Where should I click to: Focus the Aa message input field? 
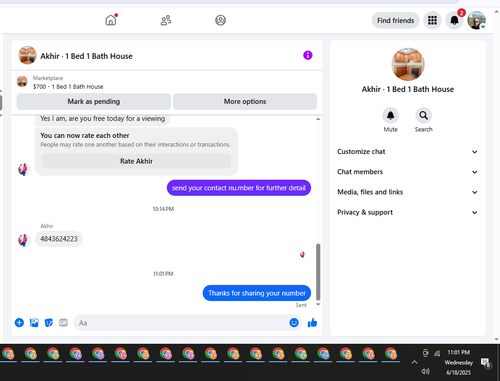182,323
